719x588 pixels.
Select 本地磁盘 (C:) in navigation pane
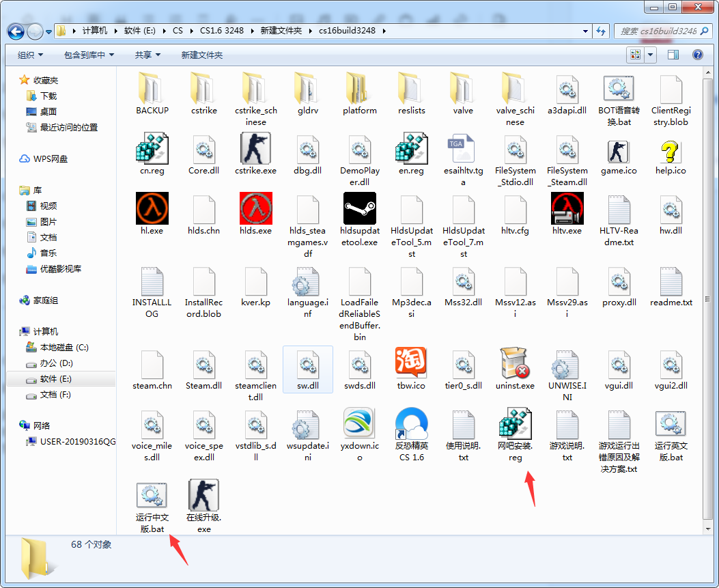tap(64, 347)
